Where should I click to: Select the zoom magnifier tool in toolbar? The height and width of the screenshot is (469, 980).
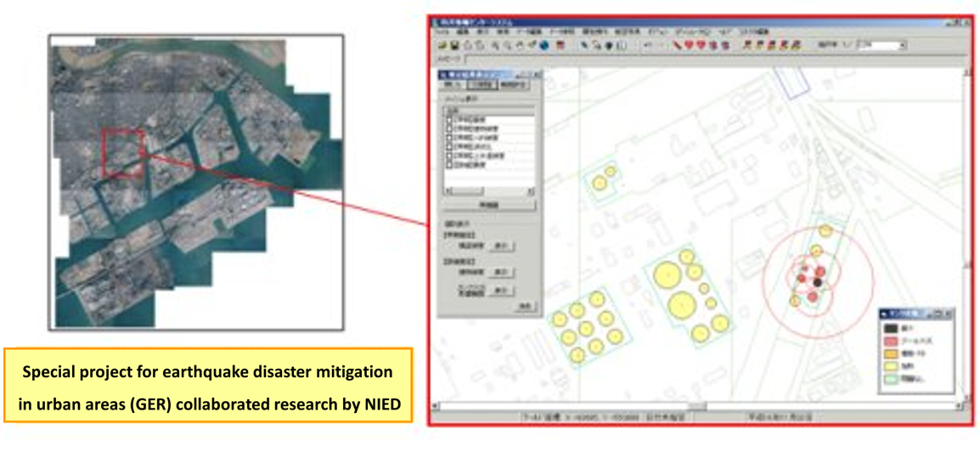coord(495,45)
